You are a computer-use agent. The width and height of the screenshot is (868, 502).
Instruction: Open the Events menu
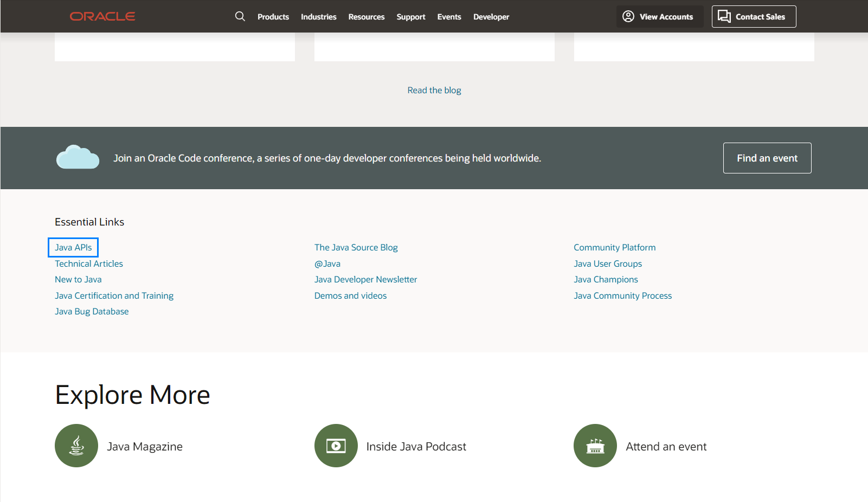pos(449,17)
